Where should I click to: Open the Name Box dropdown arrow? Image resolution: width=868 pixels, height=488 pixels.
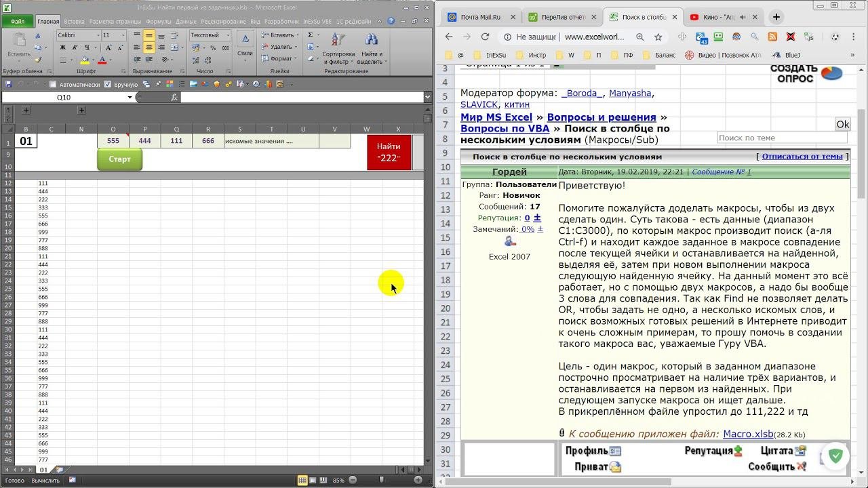click(x=130, y=97)
